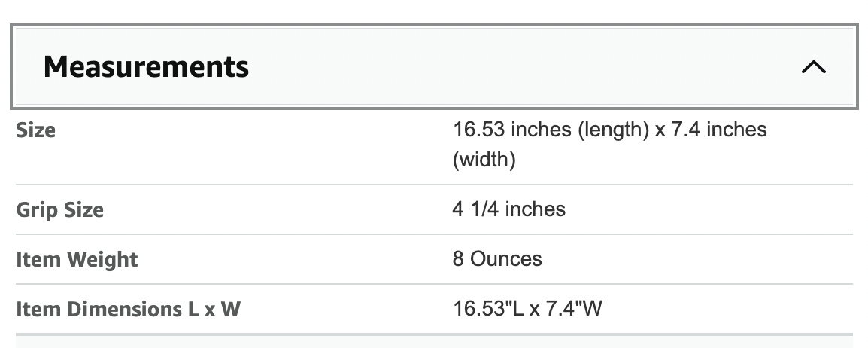
Task: Click the Grip Size label
Action: pyautogui.click(x=60, y=209)
